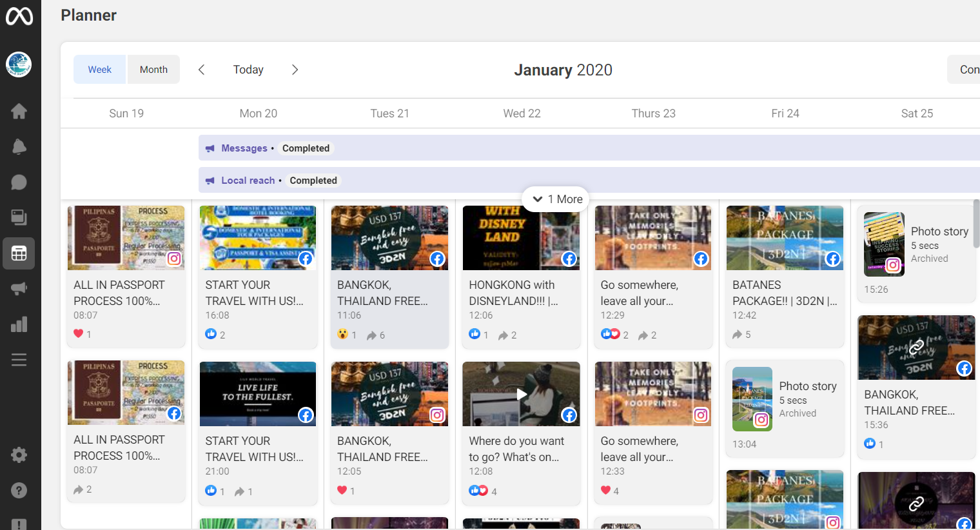Open Go somewhere 12:29 post
The height and width of the screenshot is (530, 980).
(x=653, y=276)
